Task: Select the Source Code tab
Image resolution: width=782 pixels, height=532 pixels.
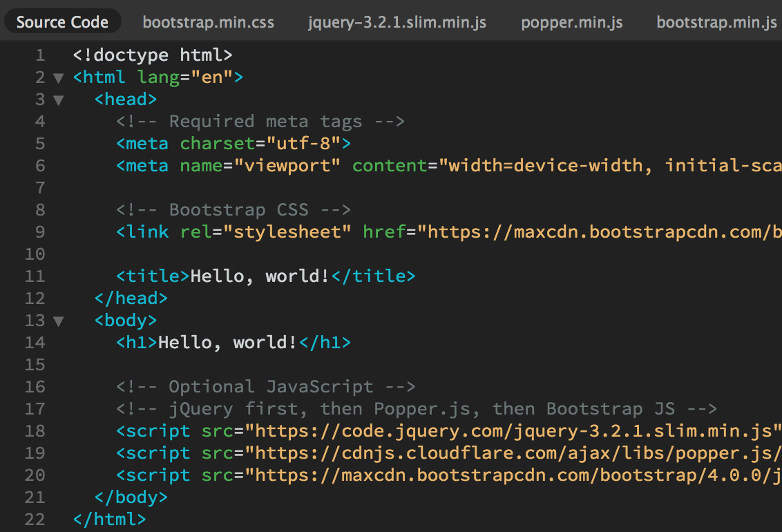Action: click(x=62, y=22)
